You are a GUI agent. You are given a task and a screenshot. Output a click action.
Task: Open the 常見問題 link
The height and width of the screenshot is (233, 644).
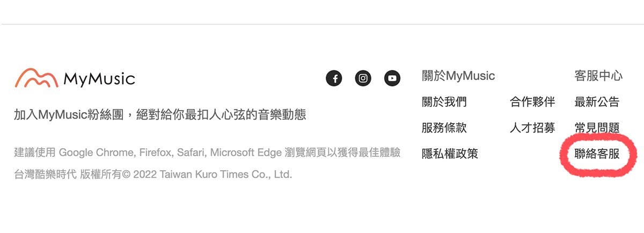(x=597, y=128)
